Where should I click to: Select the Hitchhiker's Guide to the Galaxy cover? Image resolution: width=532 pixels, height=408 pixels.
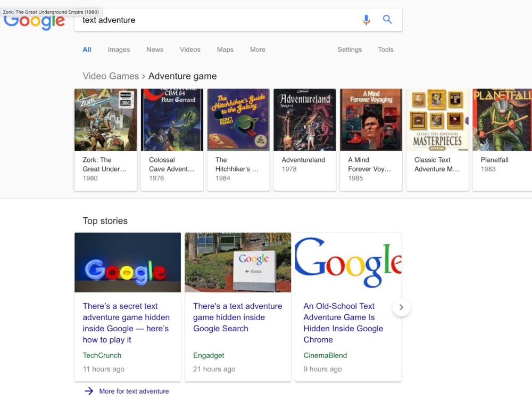(238, 120)
